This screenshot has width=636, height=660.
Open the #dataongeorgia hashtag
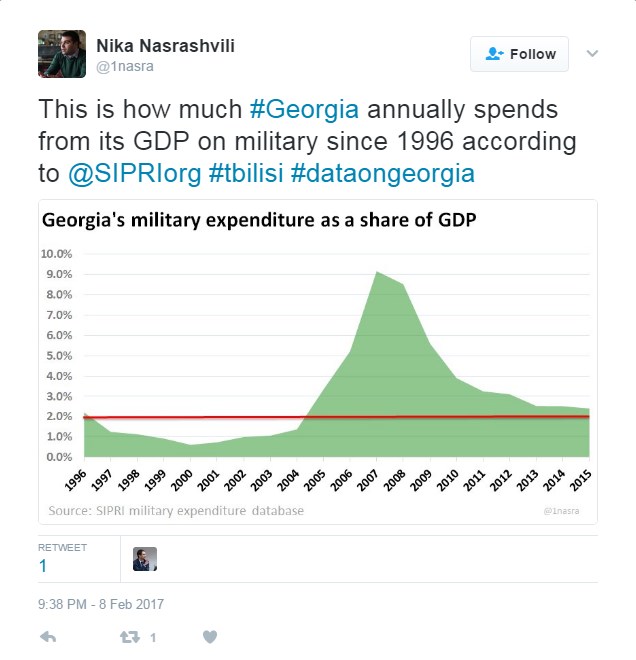[x=382, y=173]
